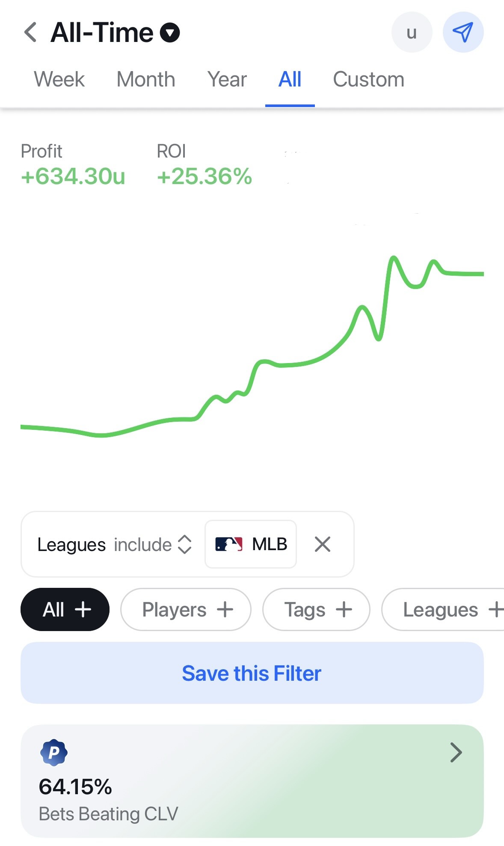
Task: Switch to the Month tab
Action: point(146,80)
